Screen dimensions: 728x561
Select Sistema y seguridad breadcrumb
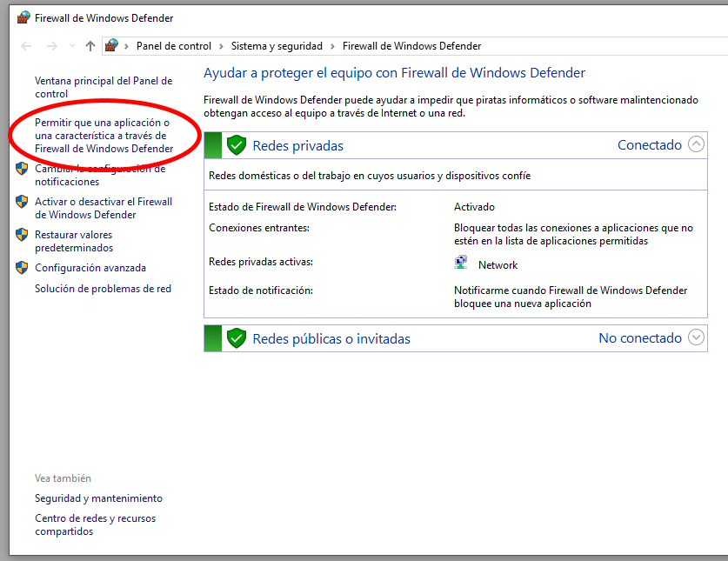277,46
